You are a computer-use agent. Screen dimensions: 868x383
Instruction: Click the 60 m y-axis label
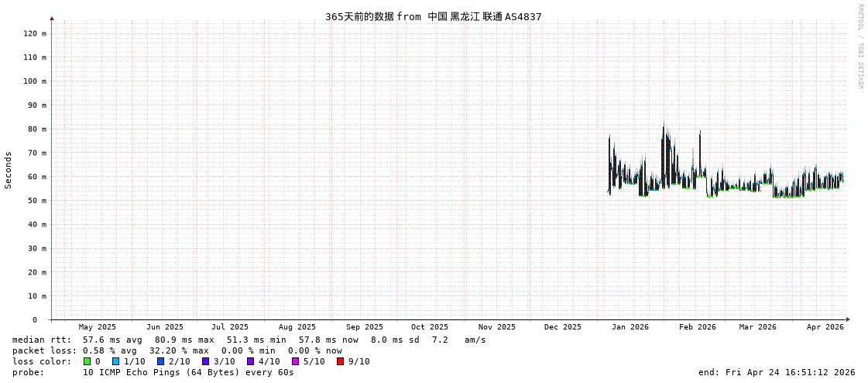pos(35,177)
